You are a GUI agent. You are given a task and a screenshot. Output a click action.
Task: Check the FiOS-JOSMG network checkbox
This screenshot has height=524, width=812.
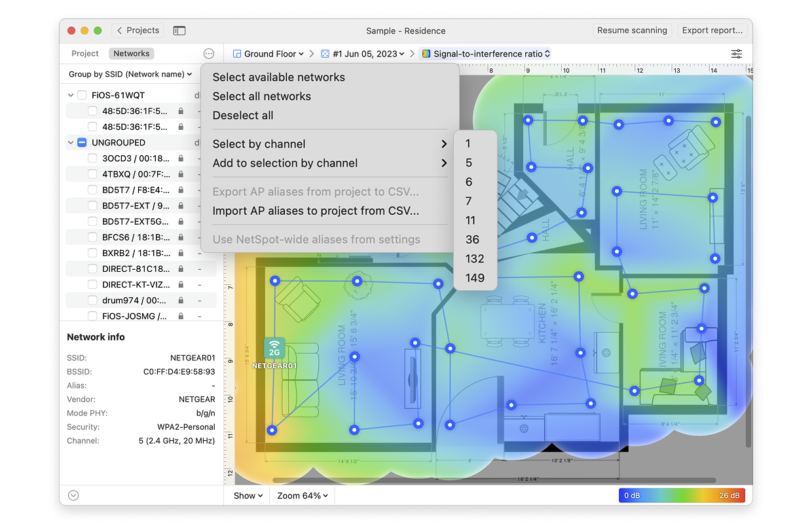92,316
